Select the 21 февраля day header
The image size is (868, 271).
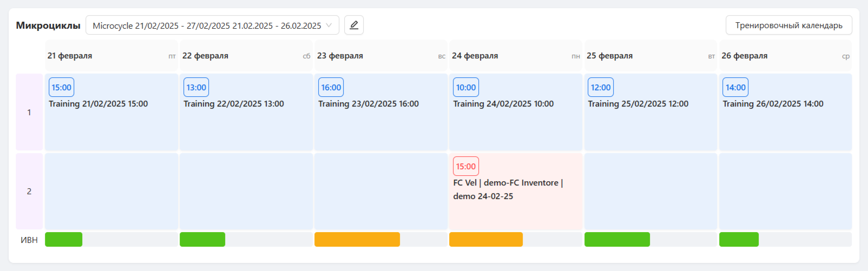[111, 56]
